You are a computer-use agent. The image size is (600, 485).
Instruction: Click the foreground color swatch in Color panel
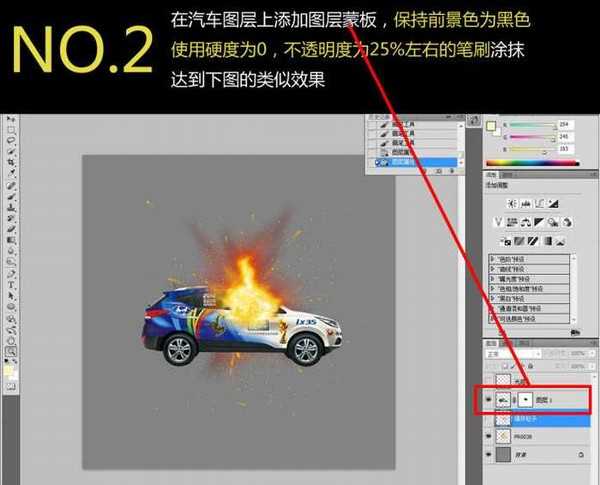pyautogui.click(x=491, y=126)
